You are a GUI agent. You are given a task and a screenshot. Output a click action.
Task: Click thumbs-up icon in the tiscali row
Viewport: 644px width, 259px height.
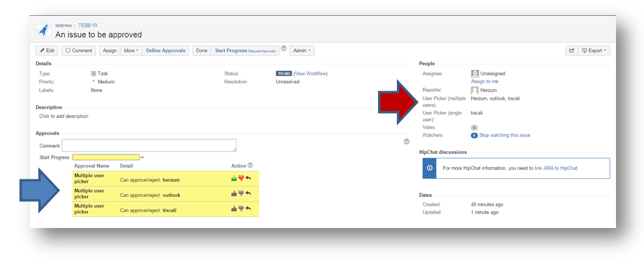(x=234, y=209)
